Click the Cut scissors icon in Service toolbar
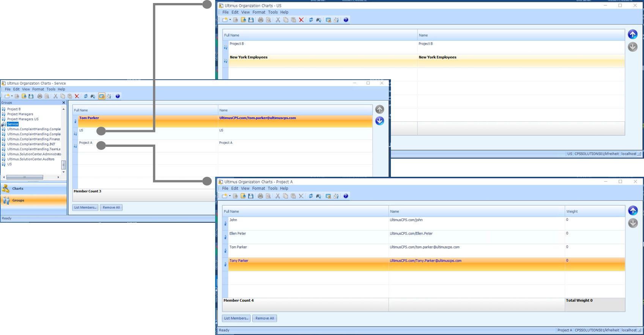 (55, 96)
